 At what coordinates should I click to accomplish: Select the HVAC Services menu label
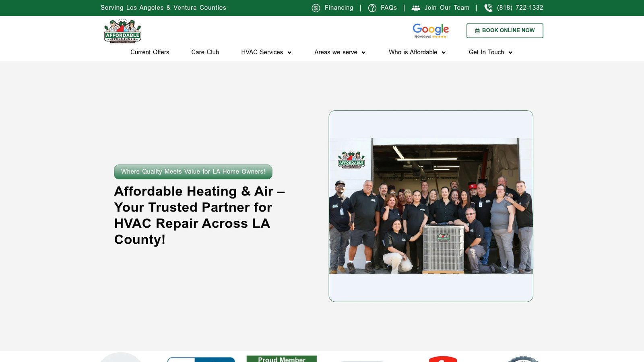pos(262,52)
